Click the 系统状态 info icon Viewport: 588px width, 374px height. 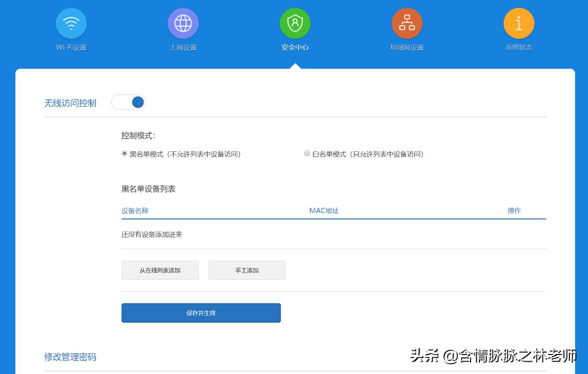pyautogui.click(x=518, y=22)
